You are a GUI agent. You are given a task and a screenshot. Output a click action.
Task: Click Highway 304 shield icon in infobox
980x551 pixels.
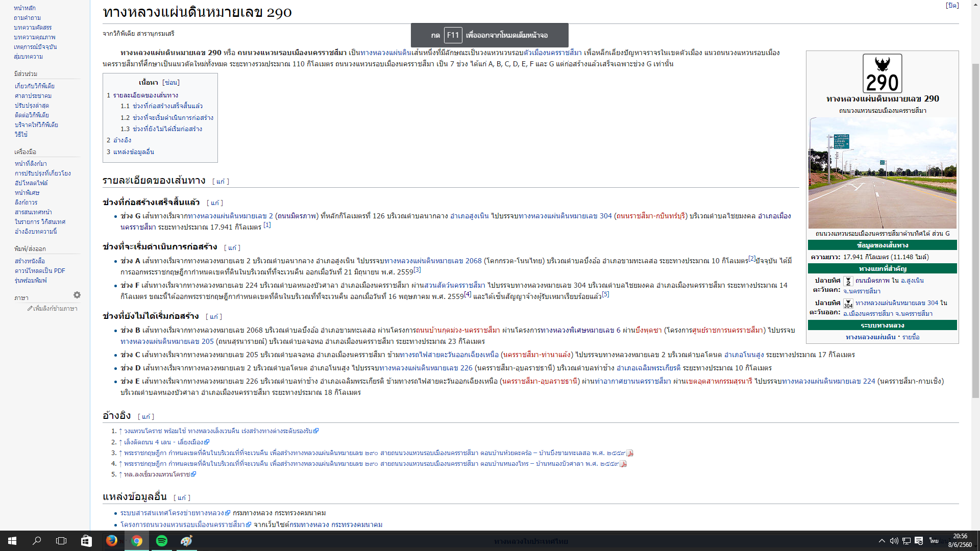[848, 303]
